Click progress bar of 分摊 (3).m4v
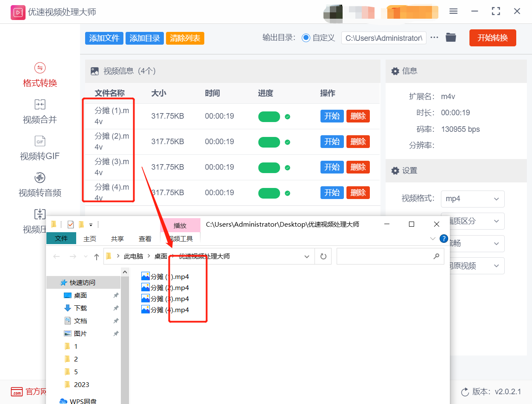Image resolution: width=532 pixels, height=404 pixels. [x=269, y=168]
